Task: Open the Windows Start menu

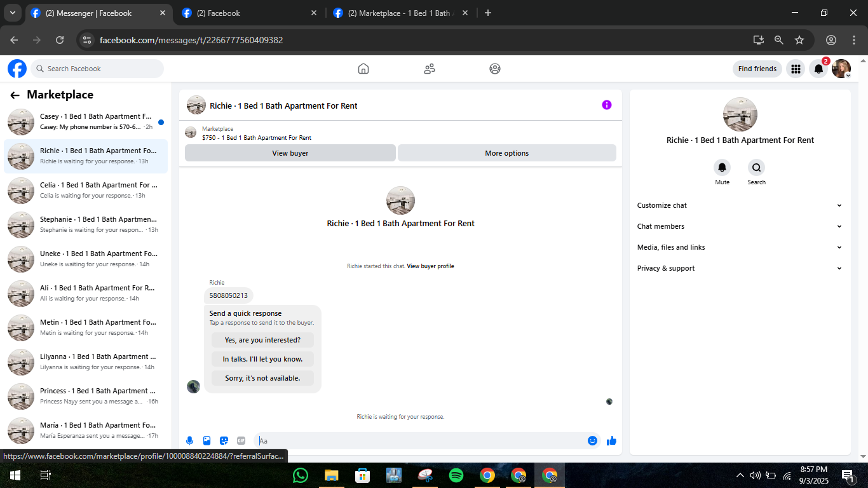Action: click(15, 475)
